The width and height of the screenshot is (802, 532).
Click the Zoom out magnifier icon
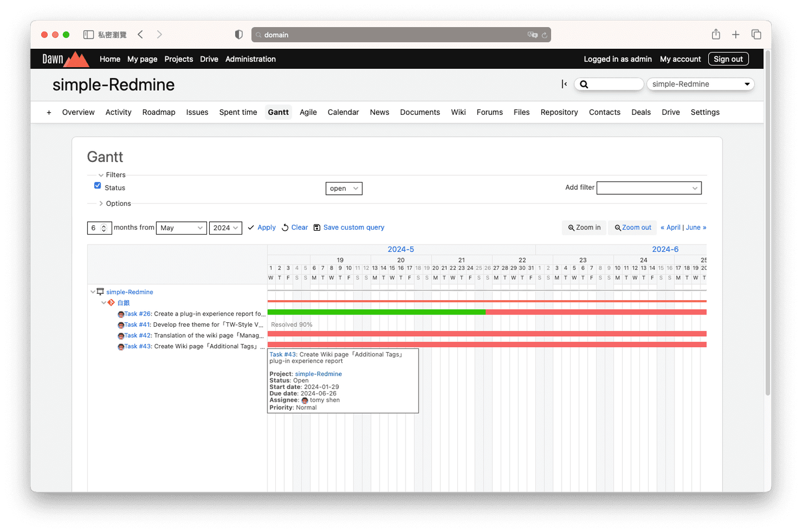[618, 227]
